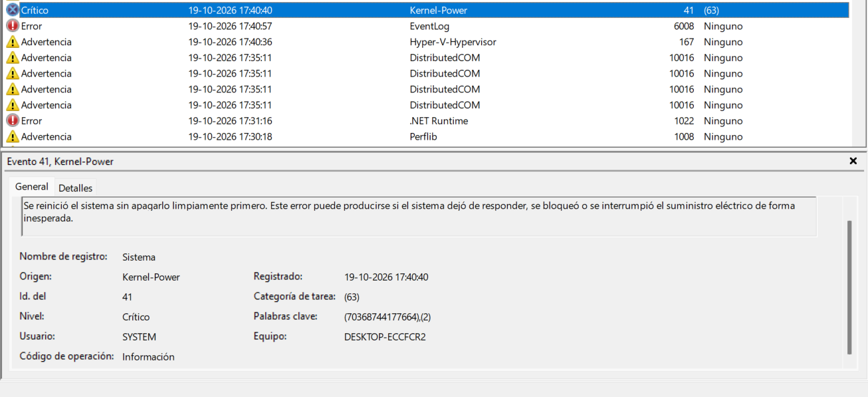Image resolution: width=868 pixels, height=397 pixels.
Task: Select the "Perflib" source cell
Action: pos(423,137)
